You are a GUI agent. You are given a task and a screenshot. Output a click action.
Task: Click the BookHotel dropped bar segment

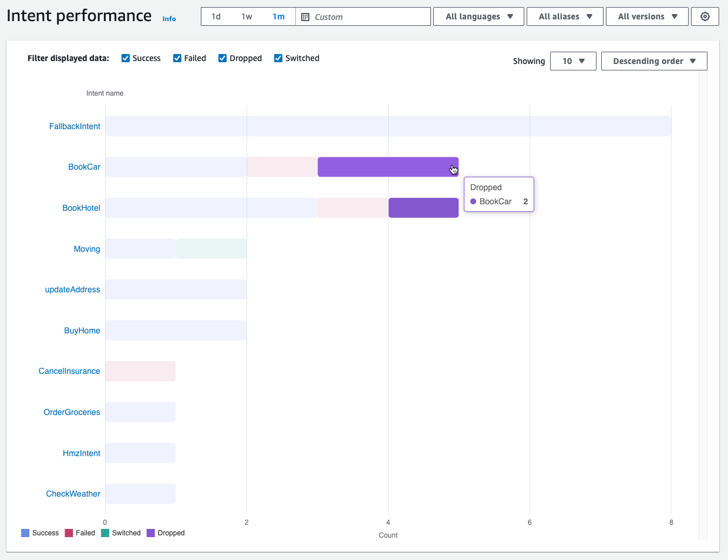click(x=423, y=208)
